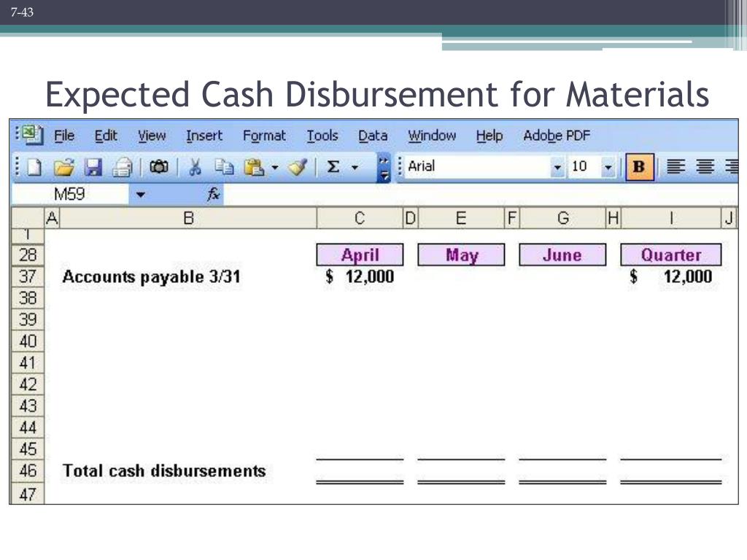Open the Arial font name dropdown
Viewport: 747px width, 560px height.
(x=557, y=167)
